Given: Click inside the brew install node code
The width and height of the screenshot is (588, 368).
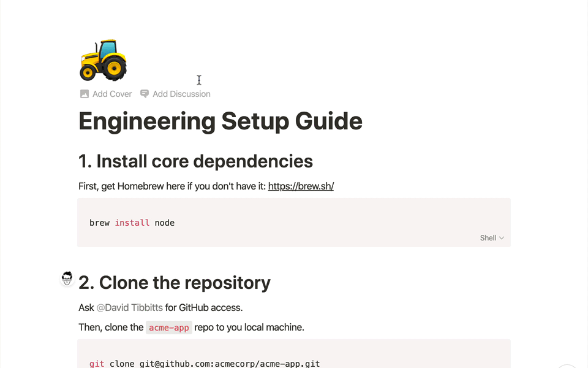Looking at the screenshot, I should tap(132, 223).
